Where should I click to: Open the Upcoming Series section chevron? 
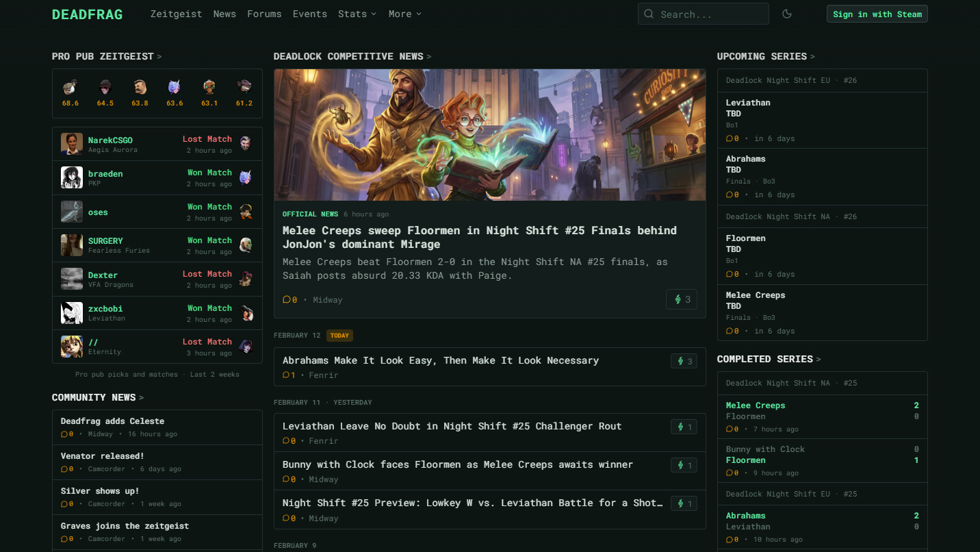[812, 57]
